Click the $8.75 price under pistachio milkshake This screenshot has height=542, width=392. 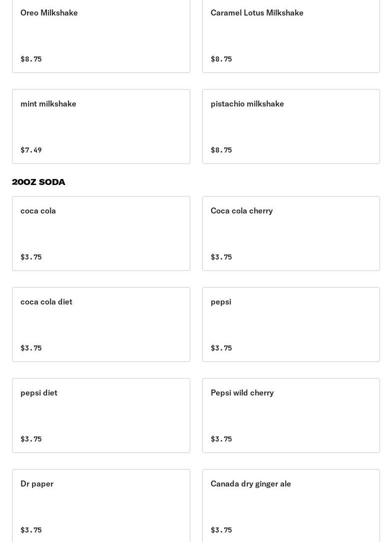coord(221,150)
